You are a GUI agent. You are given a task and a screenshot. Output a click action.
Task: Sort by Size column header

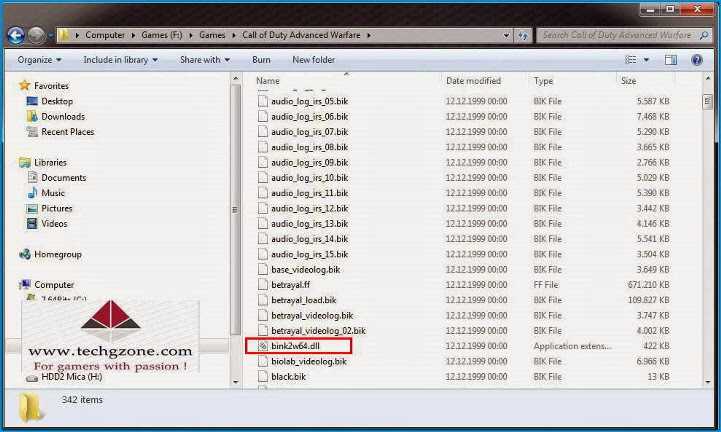click(628, 81)
